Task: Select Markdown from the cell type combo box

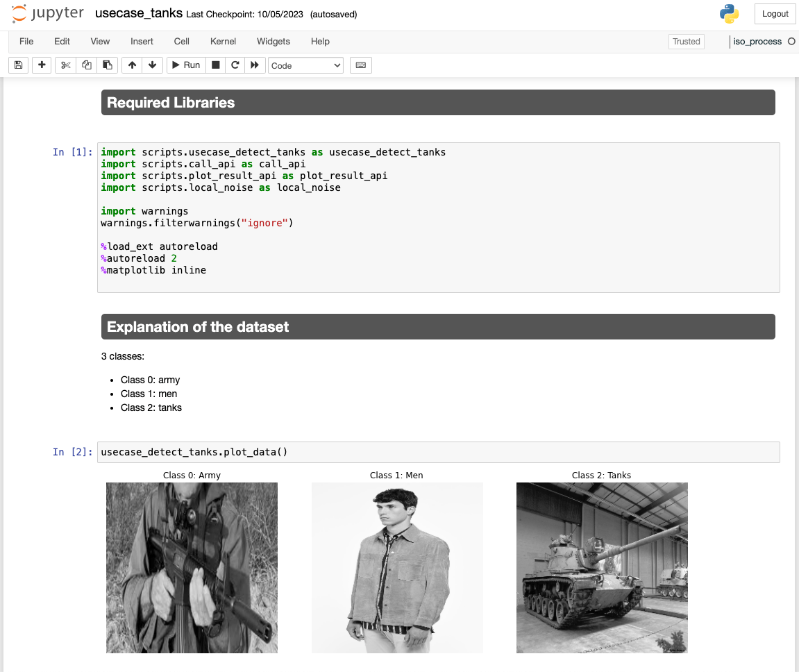Action: pos(305,65)
